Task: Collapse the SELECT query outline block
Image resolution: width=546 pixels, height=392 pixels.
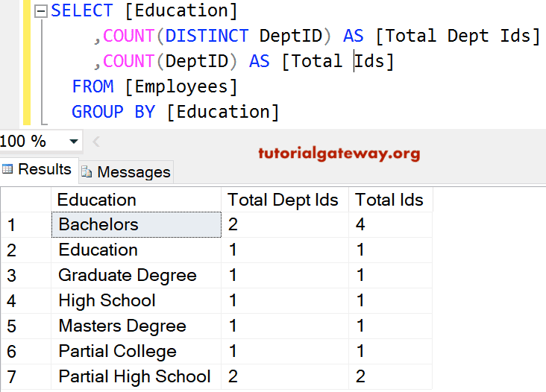Action: tap(41, 11)
